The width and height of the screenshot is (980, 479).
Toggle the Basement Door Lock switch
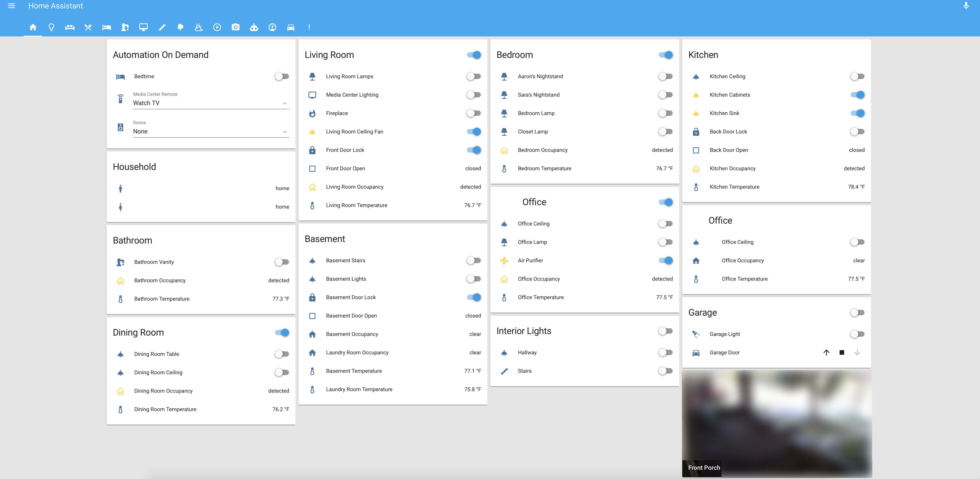(474, 297)
